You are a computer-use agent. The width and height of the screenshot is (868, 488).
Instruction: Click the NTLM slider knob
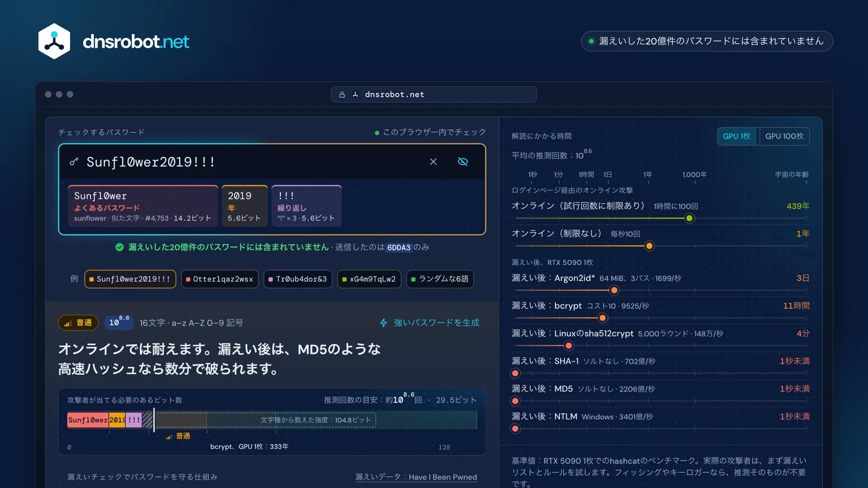pyautogui.click(x=515, y=429)
